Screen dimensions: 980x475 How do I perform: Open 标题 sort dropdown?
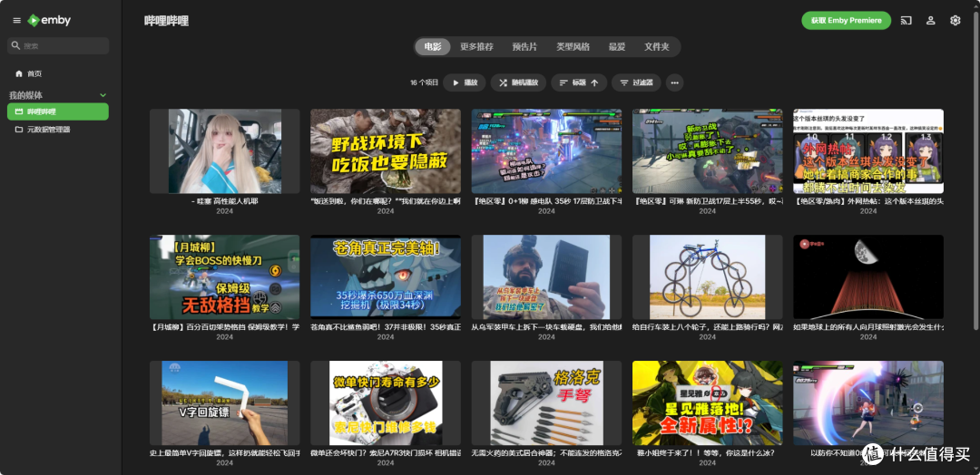coord(579,82)
